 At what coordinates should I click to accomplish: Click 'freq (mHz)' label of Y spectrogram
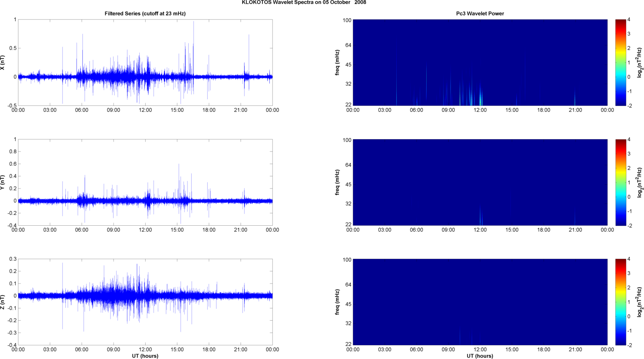point(337,182)
